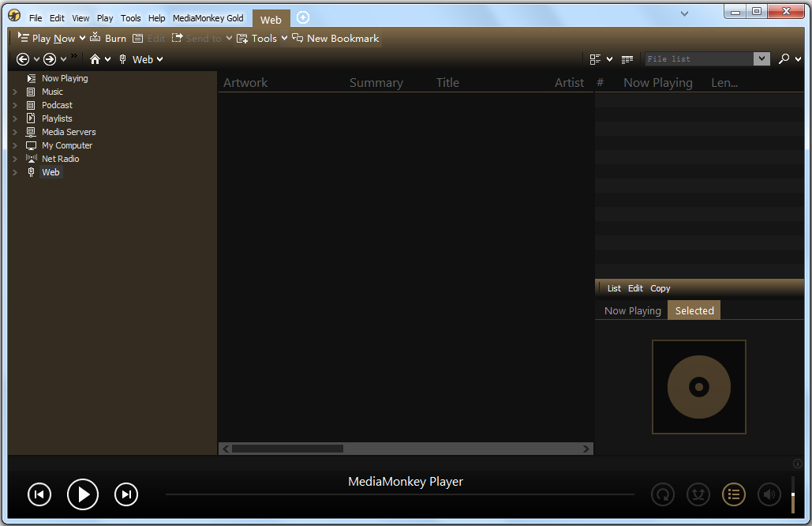
Task: Go back with the back arrow
Action: 23,59
